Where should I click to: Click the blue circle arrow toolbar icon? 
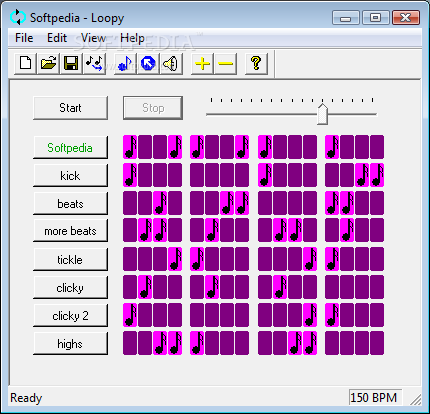point(148,63)
